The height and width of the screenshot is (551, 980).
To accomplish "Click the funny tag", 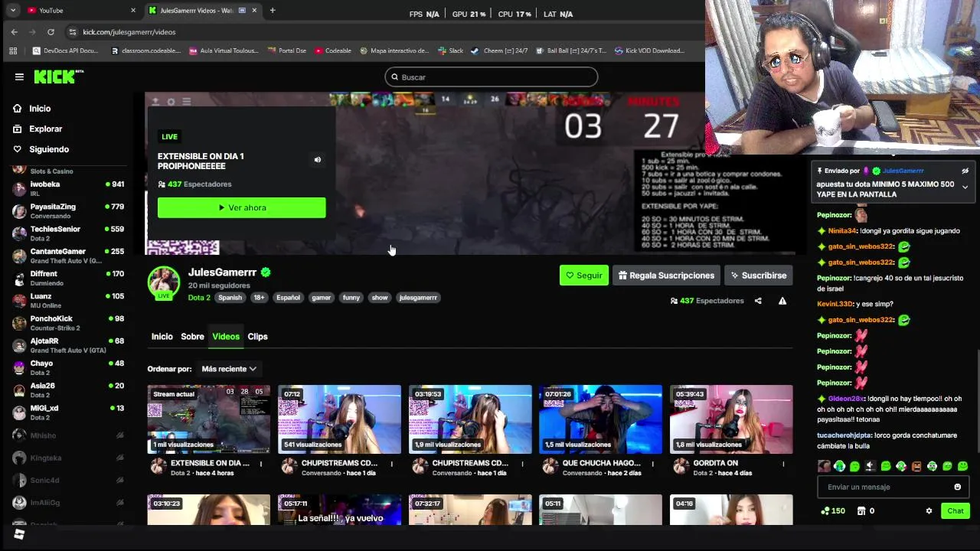I will coord(351,298).
